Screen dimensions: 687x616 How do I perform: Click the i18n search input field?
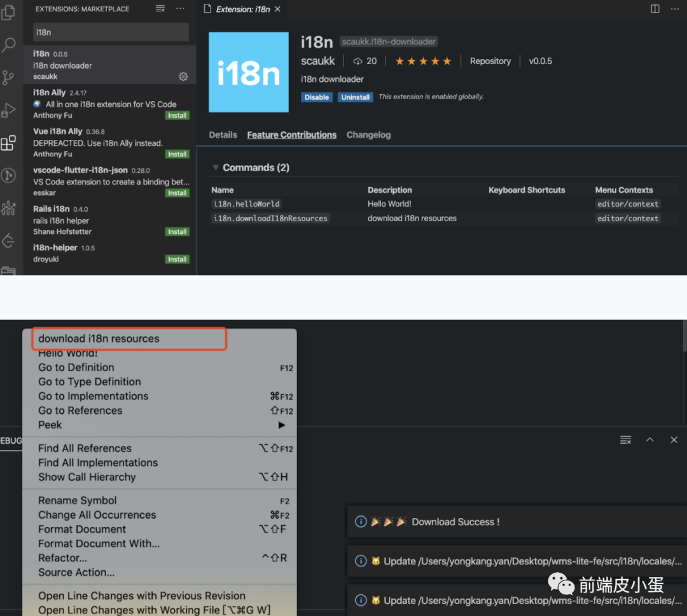(111, 32)
